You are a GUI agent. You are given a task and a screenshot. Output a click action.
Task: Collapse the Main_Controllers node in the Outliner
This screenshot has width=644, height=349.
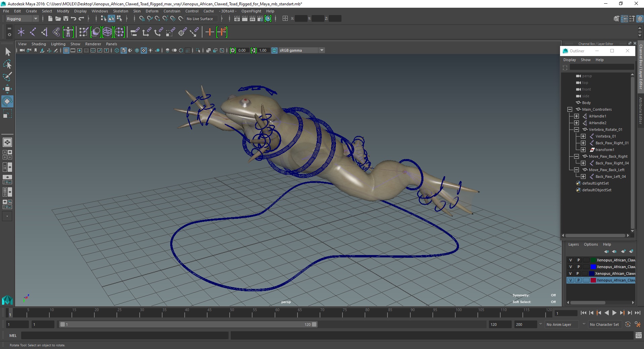570,109
